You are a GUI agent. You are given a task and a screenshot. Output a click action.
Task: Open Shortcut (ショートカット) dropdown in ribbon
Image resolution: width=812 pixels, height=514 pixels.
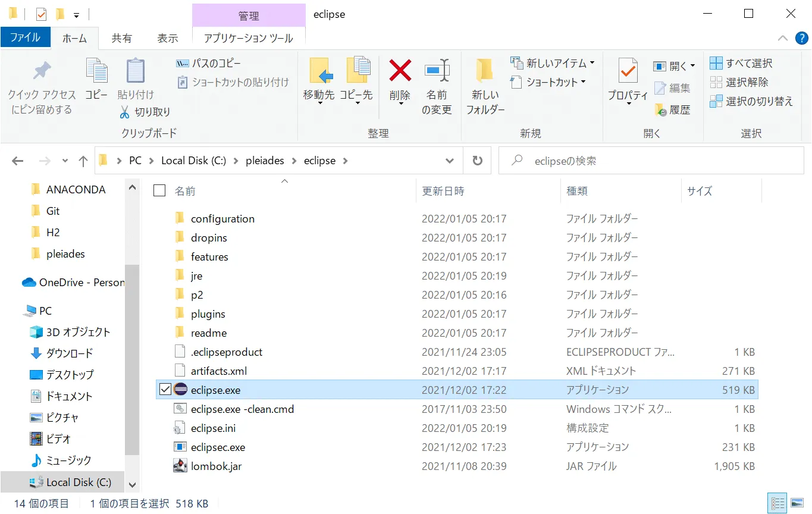click(548, 82)
